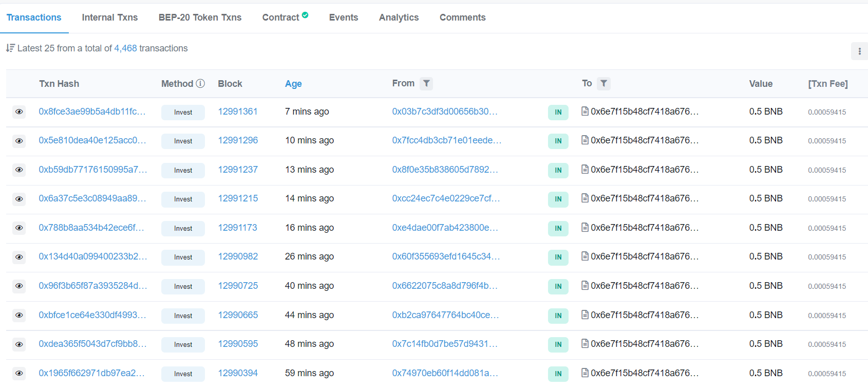Preview transaction 0xb59db77176150995a7 with eye icon
The height and width of the screenshot is (388, 868).
[19, 170]
